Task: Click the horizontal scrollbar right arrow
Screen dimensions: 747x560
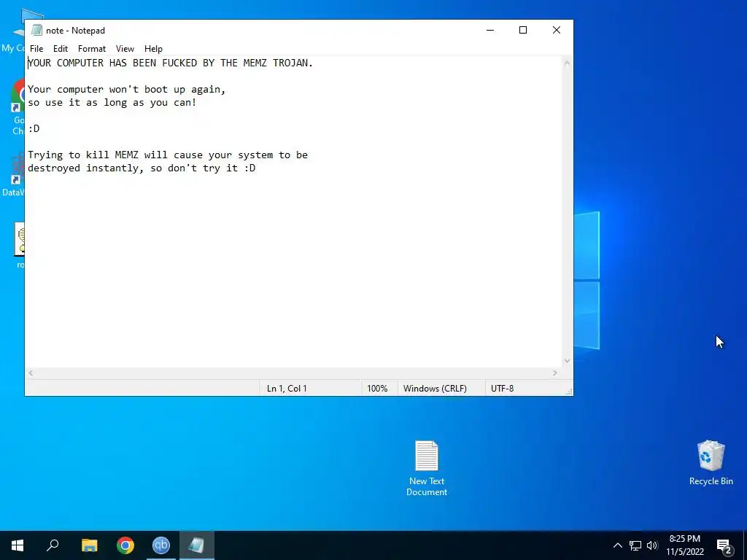Action: pyautogui.click(x=555, y=373)
